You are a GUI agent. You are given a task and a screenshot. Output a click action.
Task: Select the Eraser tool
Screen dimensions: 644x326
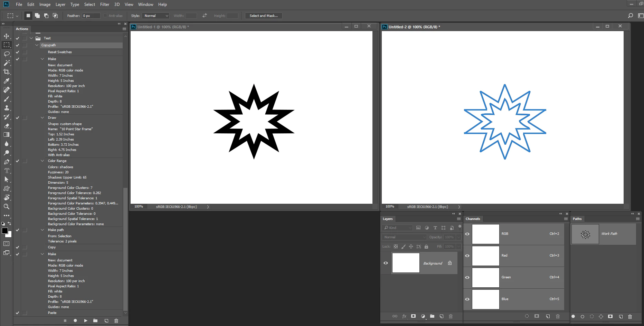[7, 126]
